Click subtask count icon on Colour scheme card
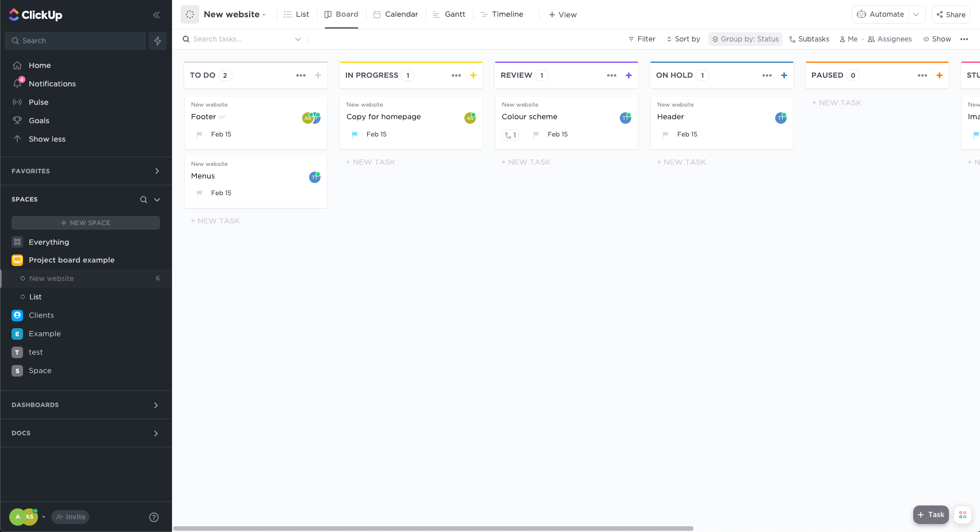Viewport: 980px width, 532px height. click(510, 135)
